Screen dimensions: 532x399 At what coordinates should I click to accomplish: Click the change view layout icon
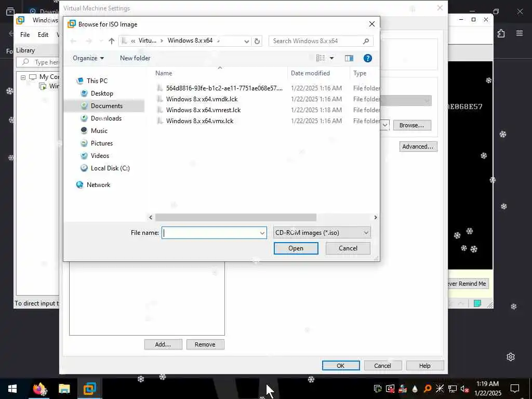(x=321, y=58)
